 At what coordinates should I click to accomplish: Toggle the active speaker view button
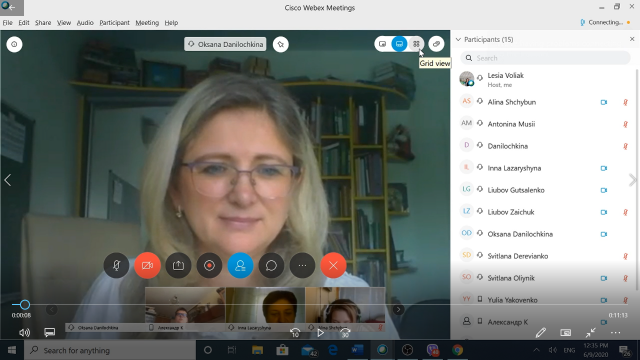click(399, 44)
